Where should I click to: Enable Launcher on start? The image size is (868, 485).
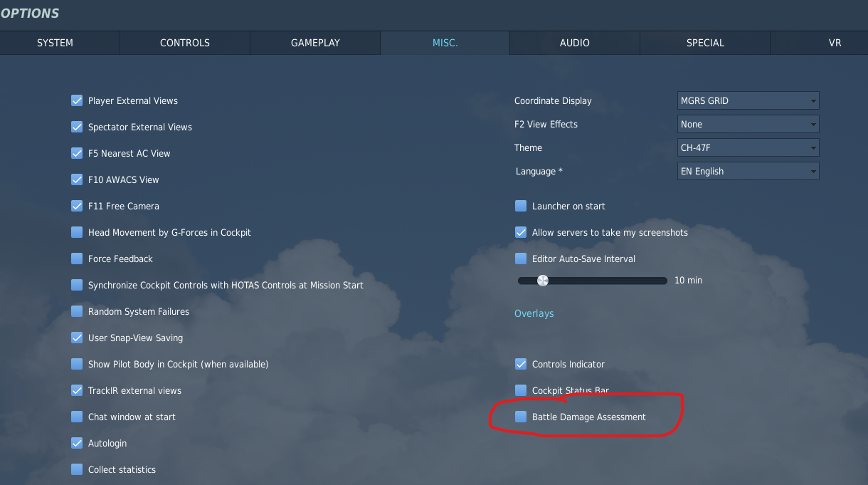pos(521,206)
